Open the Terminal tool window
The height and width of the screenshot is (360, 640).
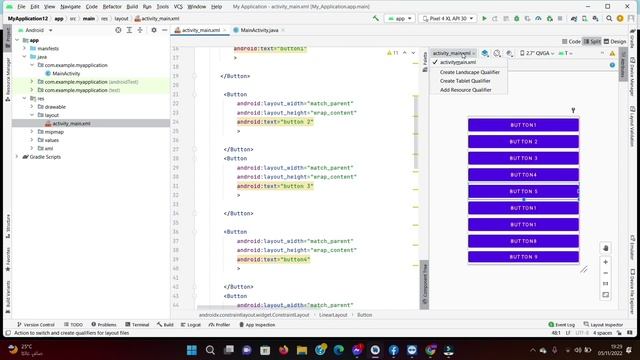click(x=137, y=325)
